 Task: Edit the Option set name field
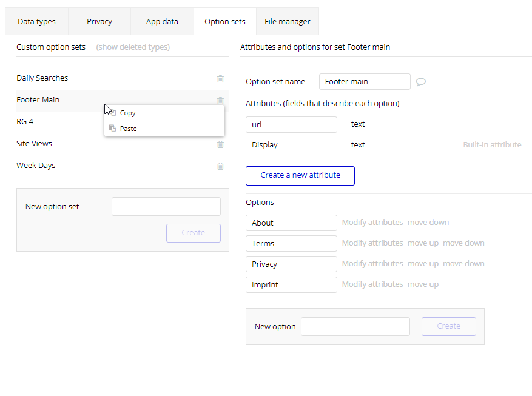(364, 82)
